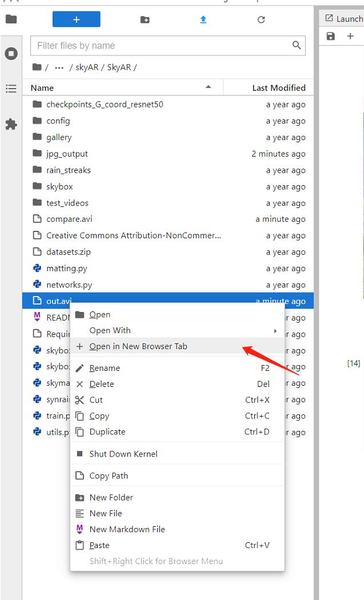
Task: Select the skybox folder
Action: pos(167,187)
